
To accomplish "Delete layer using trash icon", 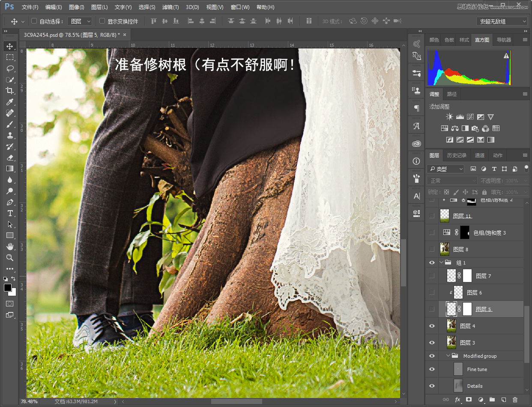I will [515, 400].
